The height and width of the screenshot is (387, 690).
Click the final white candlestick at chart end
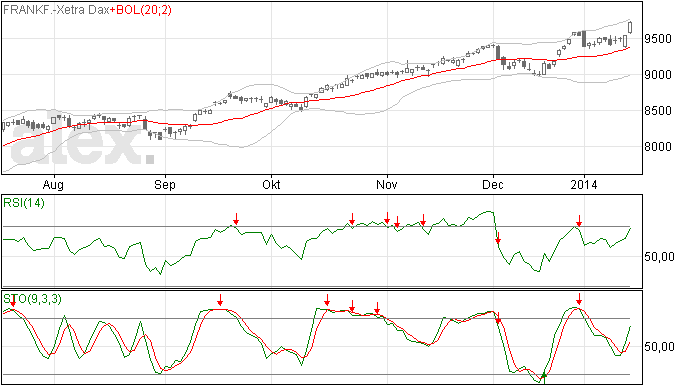click(x=630, y=27)
